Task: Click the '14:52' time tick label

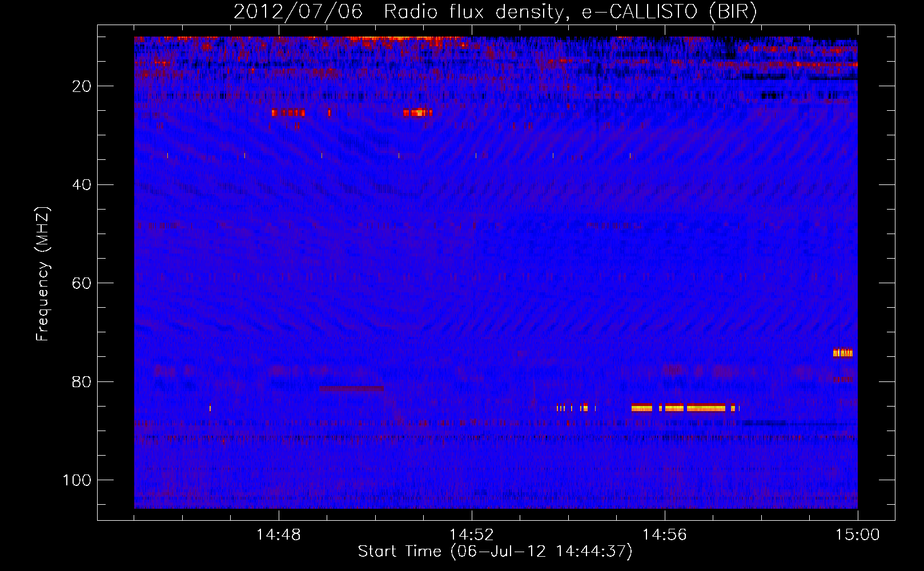Action: click(x=472, y=535)
